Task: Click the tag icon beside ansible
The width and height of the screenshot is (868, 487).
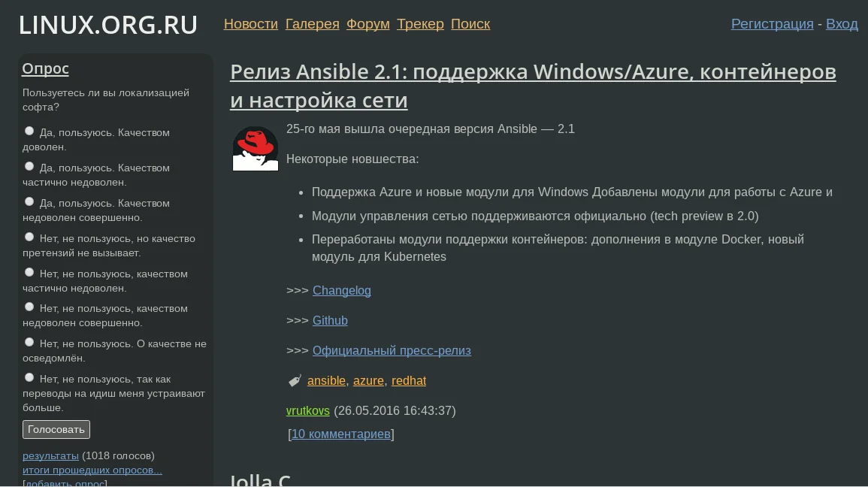Action: point(295,381)
